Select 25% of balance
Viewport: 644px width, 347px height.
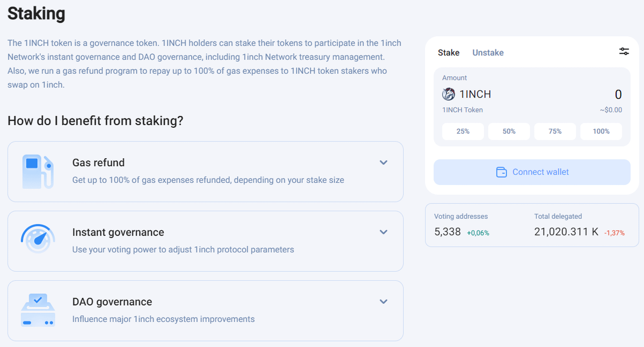coord(463,131)
